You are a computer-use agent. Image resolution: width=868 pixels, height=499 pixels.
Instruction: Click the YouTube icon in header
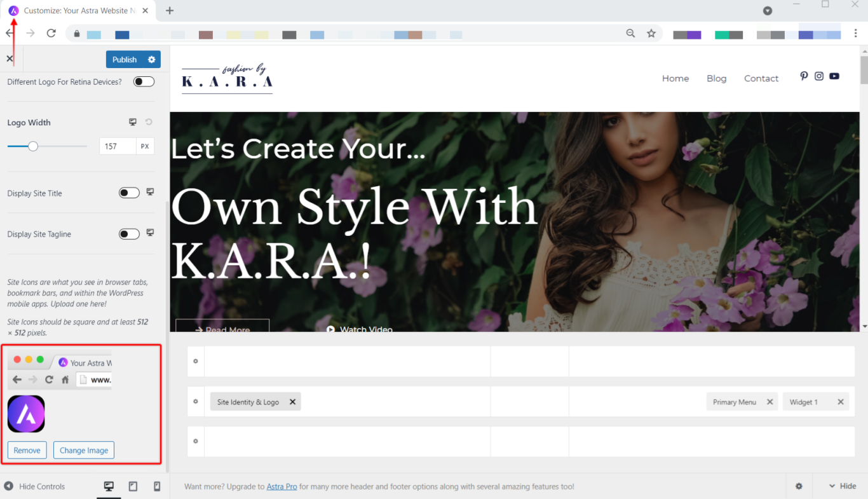[834, 76]
